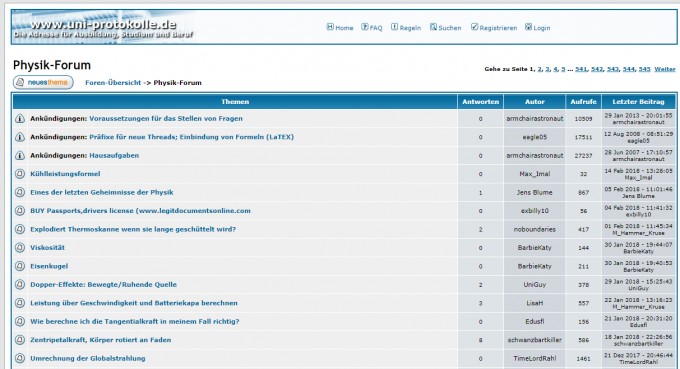Click topic icon beside Eisenkugel

pos(20,266)
